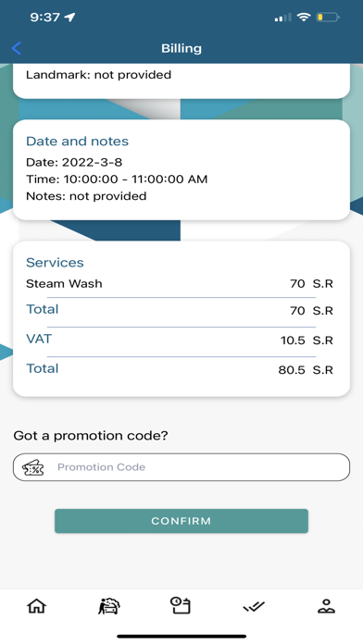
Task: Tap the final Total 80.5 S.R row
Action: tap(180, 369)
